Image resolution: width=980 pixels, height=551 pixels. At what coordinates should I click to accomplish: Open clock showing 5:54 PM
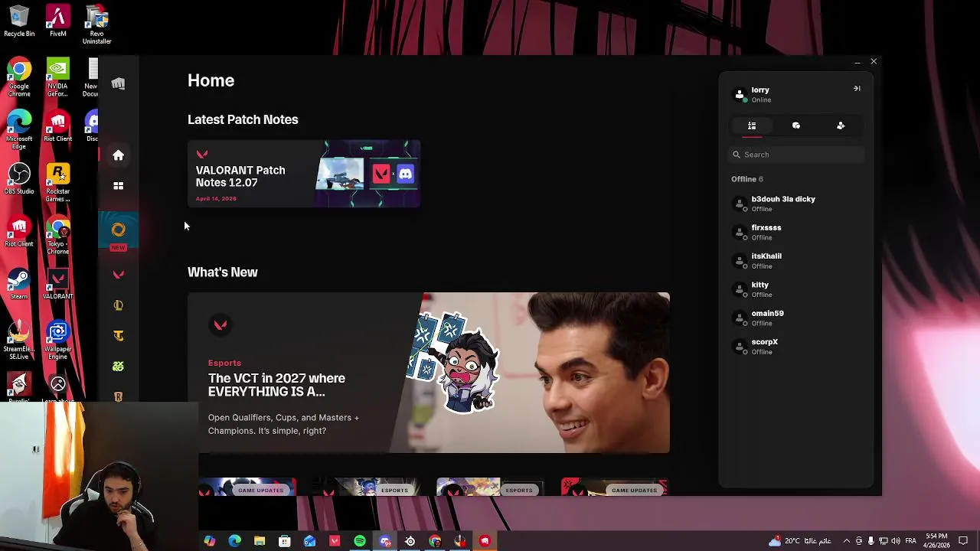tap(936, 541)
